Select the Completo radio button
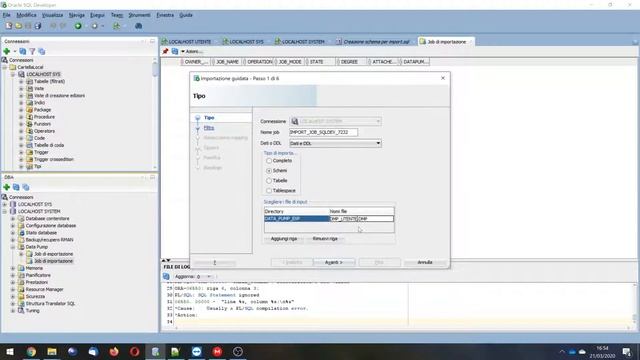Image resolution: width=640 pixels, height=360 pixels. point(269,161)
